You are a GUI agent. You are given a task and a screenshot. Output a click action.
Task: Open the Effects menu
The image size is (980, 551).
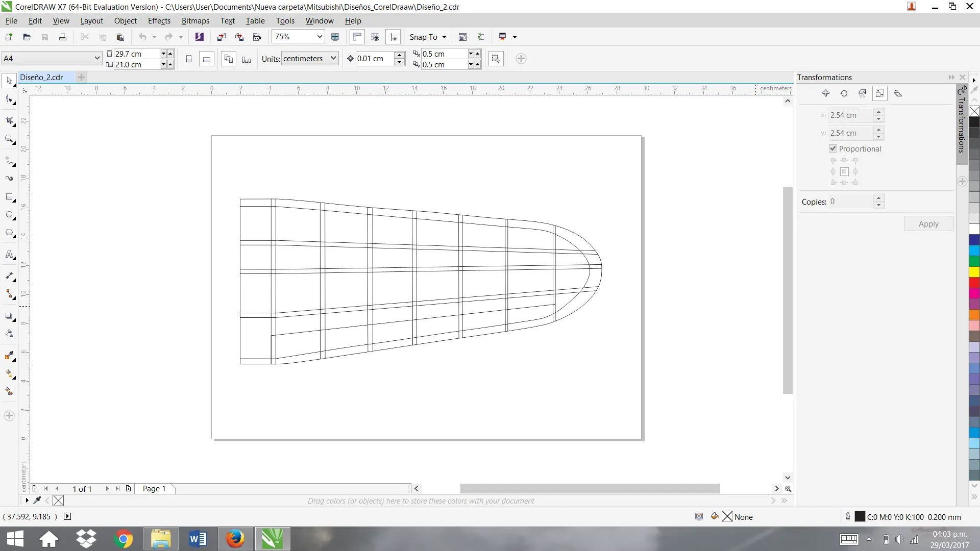159,20
